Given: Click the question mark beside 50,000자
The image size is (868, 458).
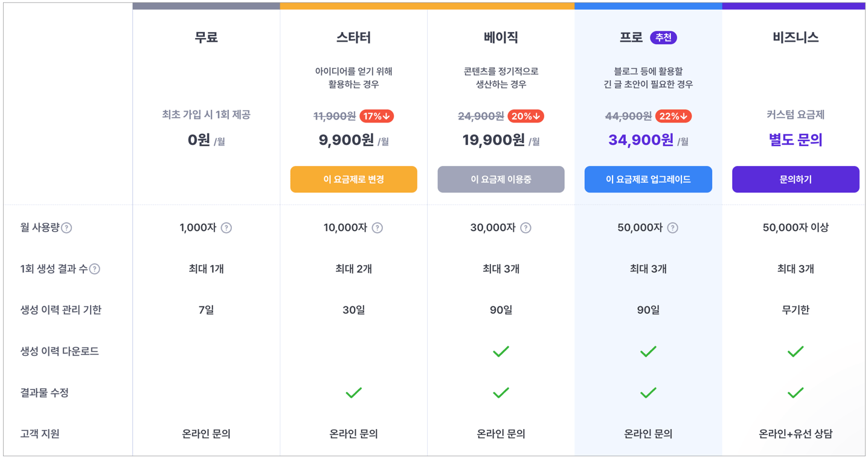Looking at the screenshot, I should pyautogui.click(x=672, y=228).
